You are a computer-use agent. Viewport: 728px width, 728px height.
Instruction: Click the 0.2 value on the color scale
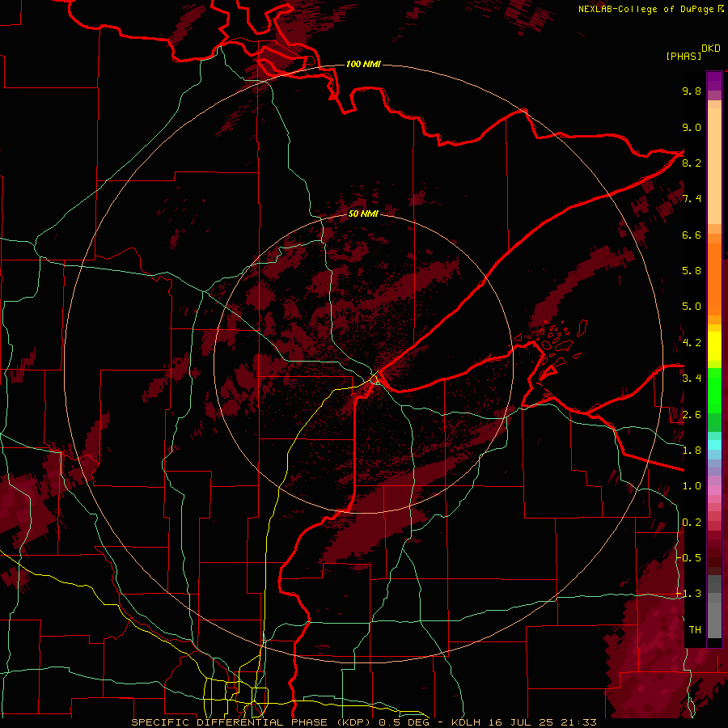(x=692, y=523)
